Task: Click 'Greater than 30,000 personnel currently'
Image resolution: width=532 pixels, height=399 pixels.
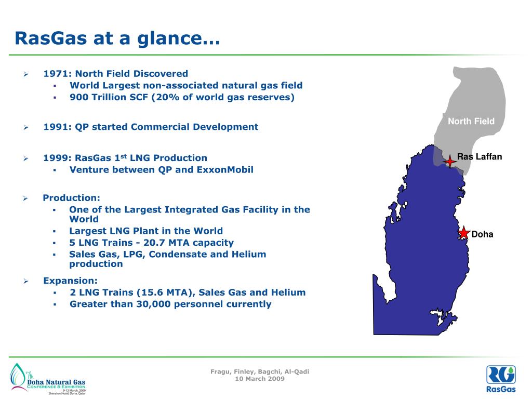Action: click(x=170, y=304)
